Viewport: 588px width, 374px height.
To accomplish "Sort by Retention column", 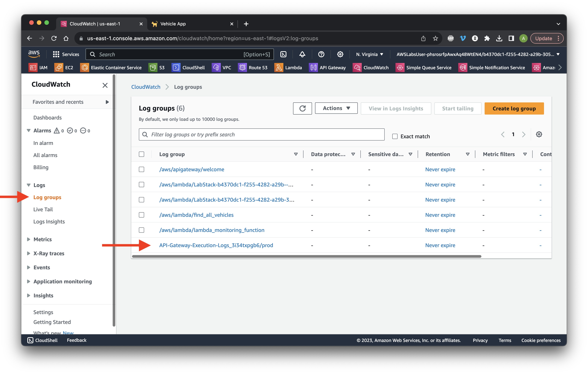I will [467, 154].
